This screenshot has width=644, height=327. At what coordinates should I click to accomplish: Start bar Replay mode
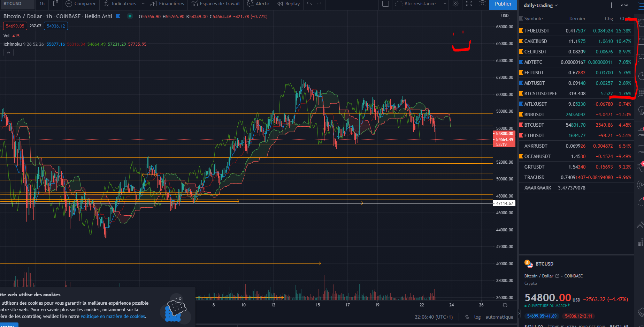coord(289,4)
